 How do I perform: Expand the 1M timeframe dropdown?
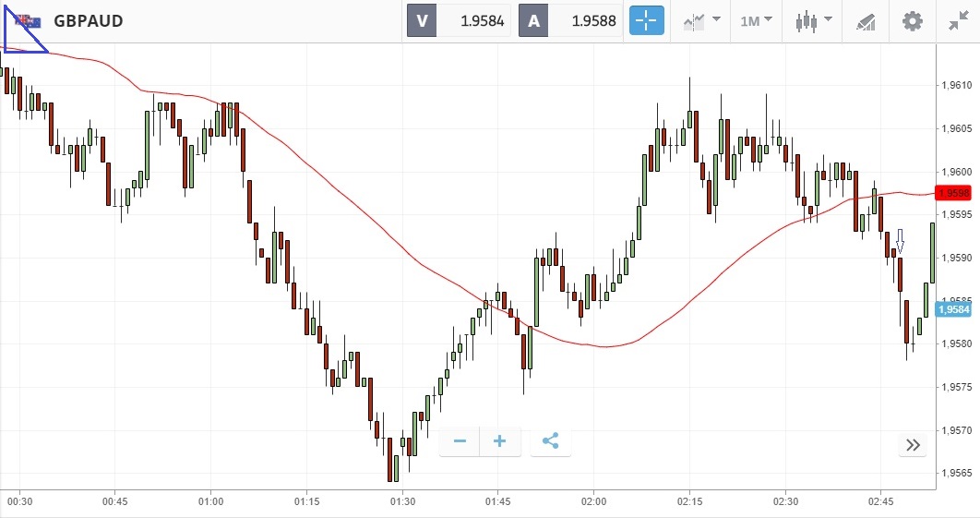(x=755, y=20)
